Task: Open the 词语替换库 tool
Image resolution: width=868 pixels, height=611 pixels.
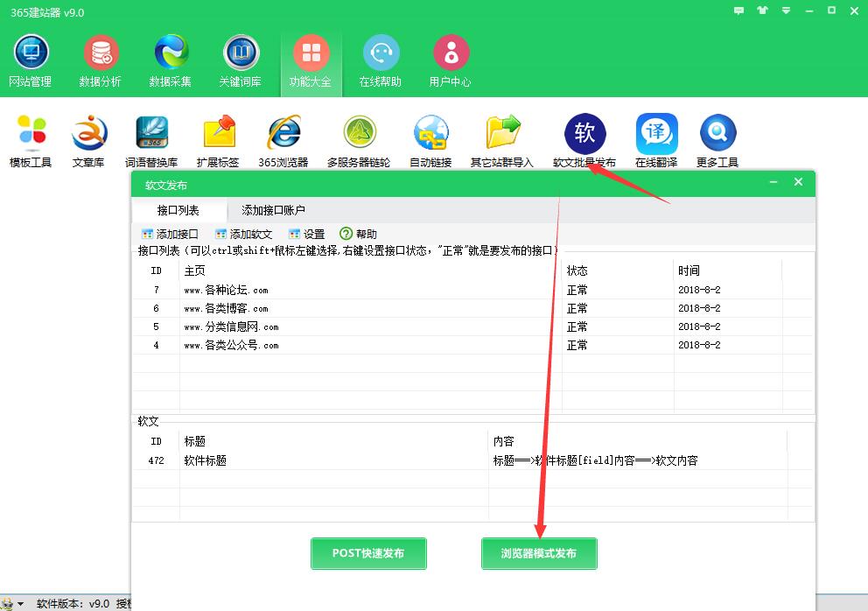Action: pyautogui.click(x=151, y=141)
